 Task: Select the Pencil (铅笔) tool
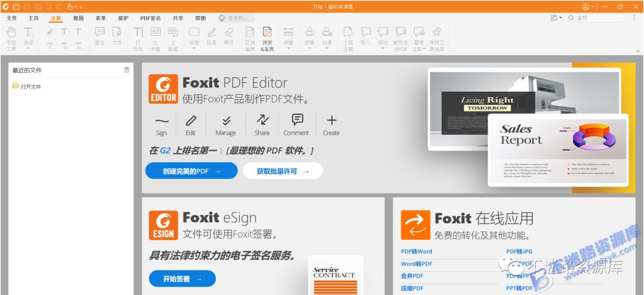coord(212,36)
